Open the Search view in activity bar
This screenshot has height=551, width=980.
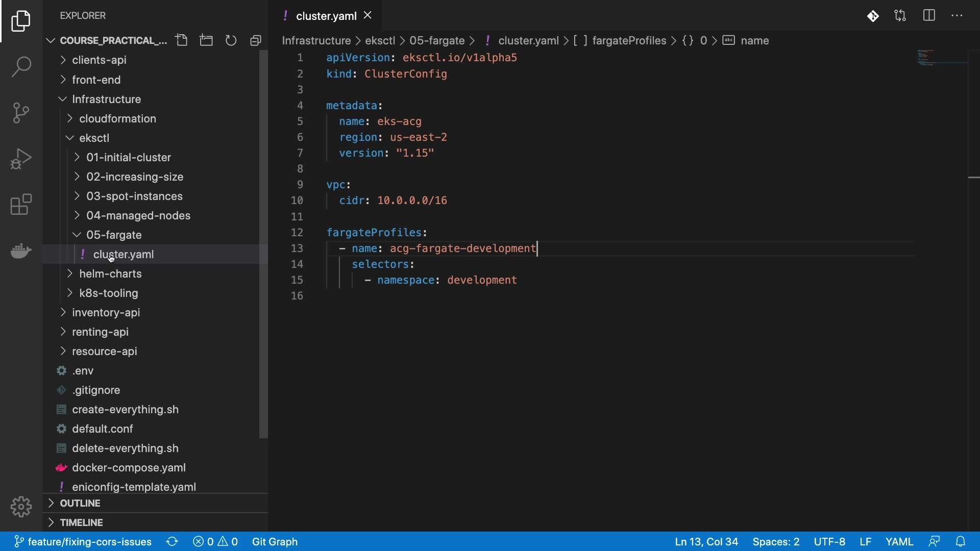(x=21, y=67)
